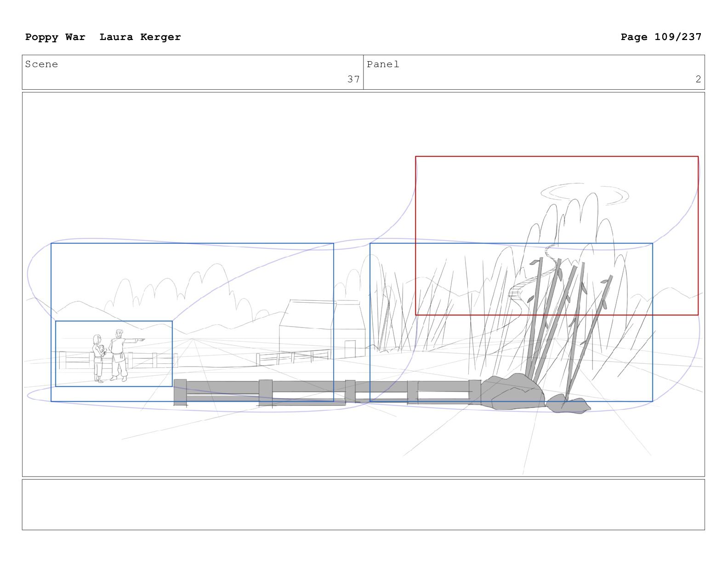Click the 'Scene' label
The width and height of the screenshot is (728, 563).
41,64
